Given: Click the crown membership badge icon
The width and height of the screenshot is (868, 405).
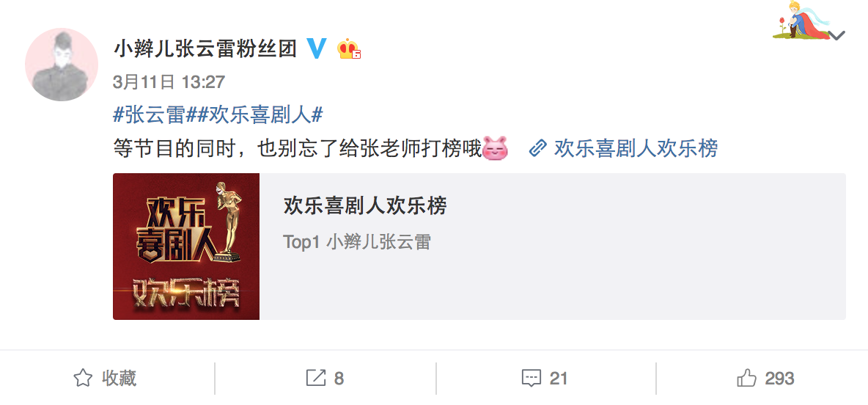Looking at the screenshot, I should [x=349, y=49].
